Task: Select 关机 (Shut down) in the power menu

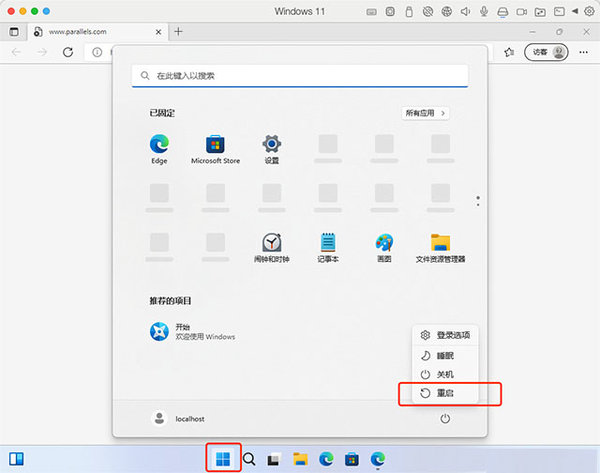Action: pos(445,374)
